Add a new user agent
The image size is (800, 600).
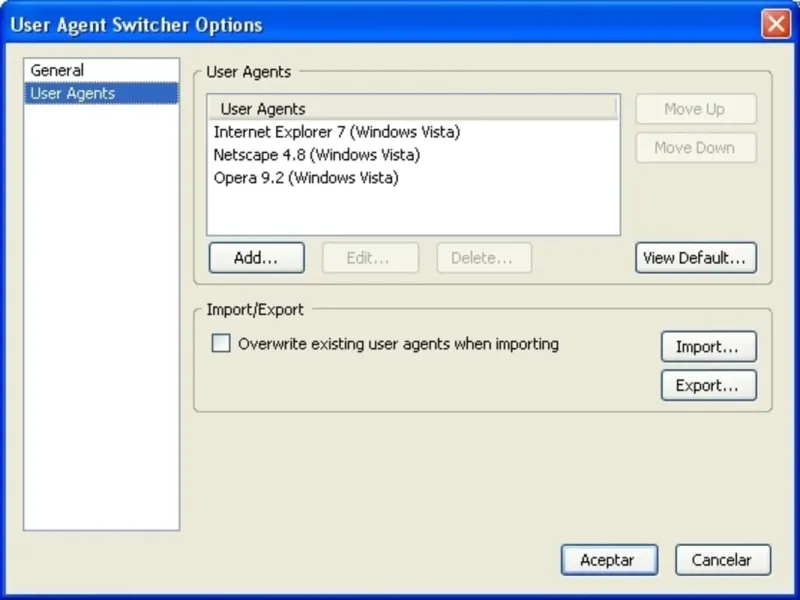point(257,258)
